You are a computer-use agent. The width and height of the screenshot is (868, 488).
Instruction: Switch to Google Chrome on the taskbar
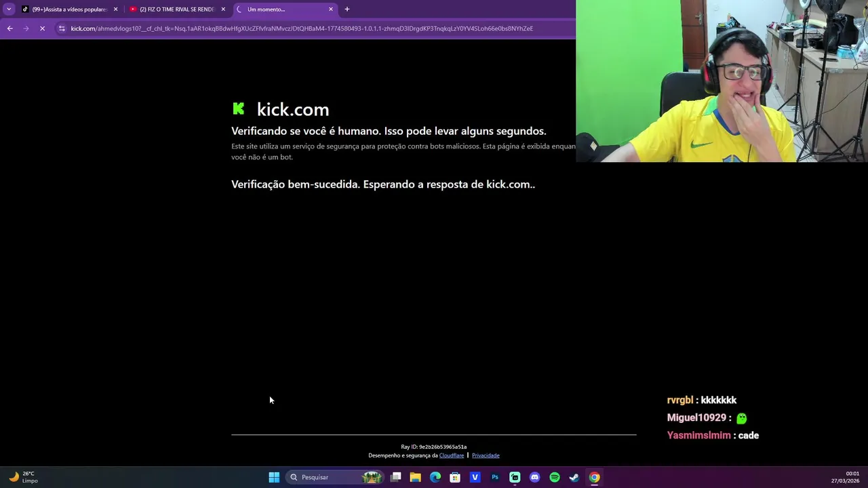point(594,477)
